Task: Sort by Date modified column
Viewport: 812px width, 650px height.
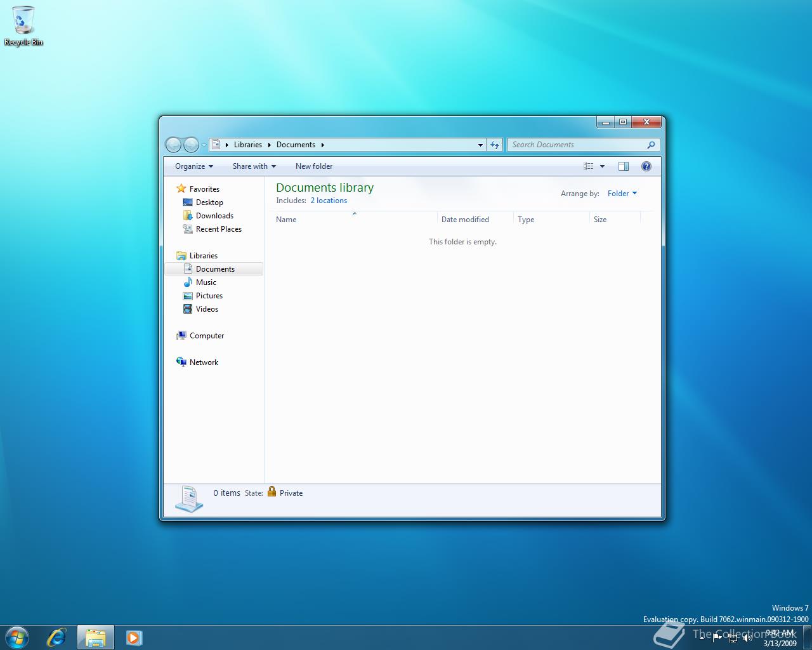Action: coord(475,220)
